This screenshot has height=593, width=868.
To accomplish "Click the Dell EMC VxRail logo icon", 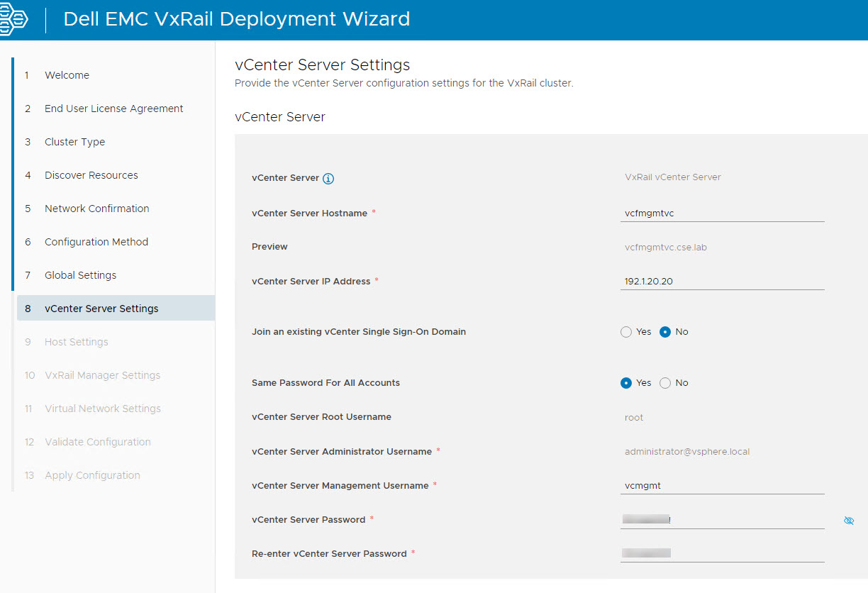I will coord(14,19).
